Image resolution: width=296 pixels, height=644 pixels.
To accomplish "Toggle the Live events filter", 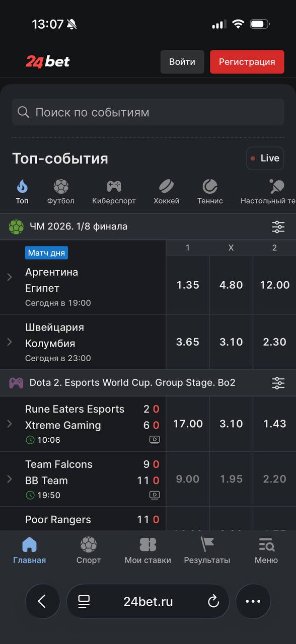I will [265, 158].
